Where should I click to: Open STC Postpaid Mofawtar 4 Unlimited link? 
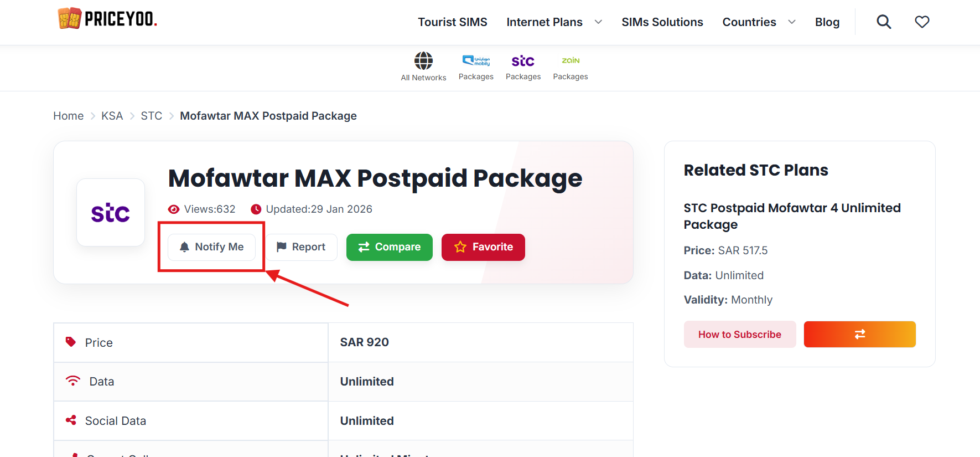point(792,216)
